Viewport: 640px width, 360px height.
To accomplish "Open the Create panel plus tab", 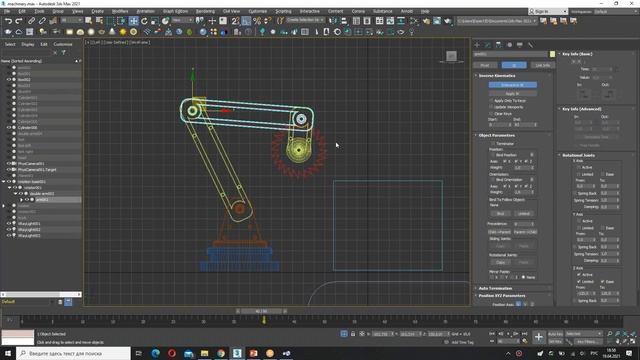I will click(x=477, y=45).
